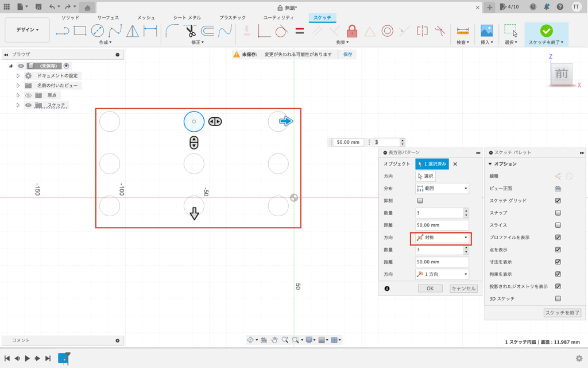This screenshot has width=588, height=368.
Task: Select the Offset tool
Action: pyautogui.click(x=207, y=31)
